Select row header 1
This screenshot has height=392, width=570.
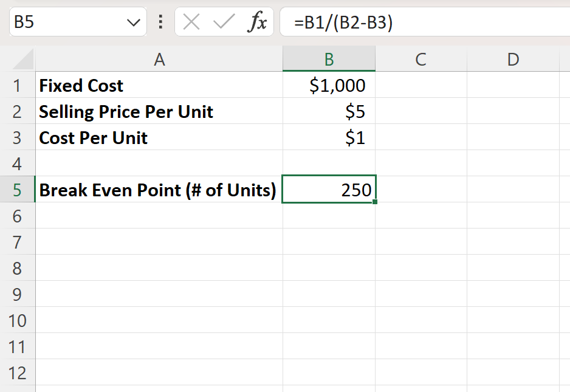[x=18, y=85]
